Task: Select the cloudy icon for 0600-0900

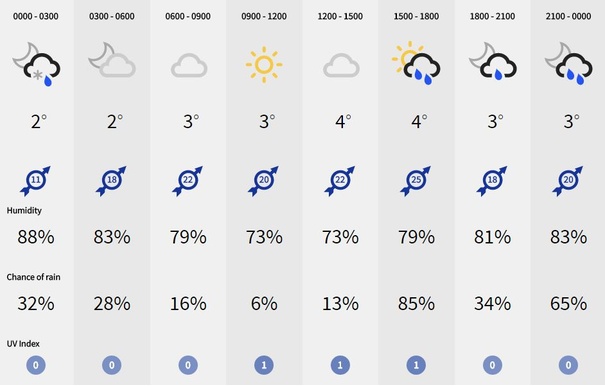Action: [x=189, y=66]
